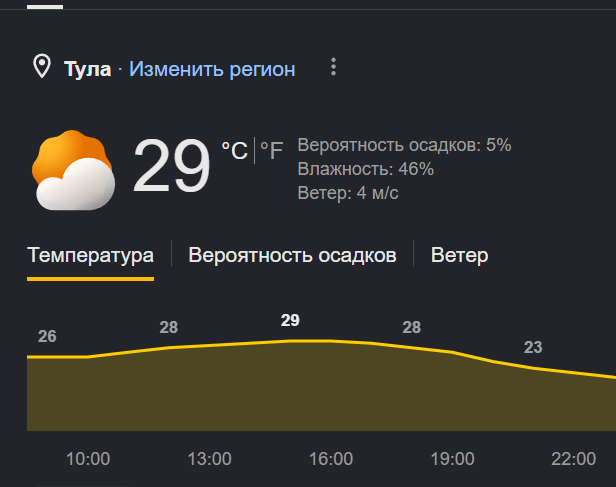Open the Температура tab
The height and width of the screenshot is (487, 616).
click(x=90, y=256)
